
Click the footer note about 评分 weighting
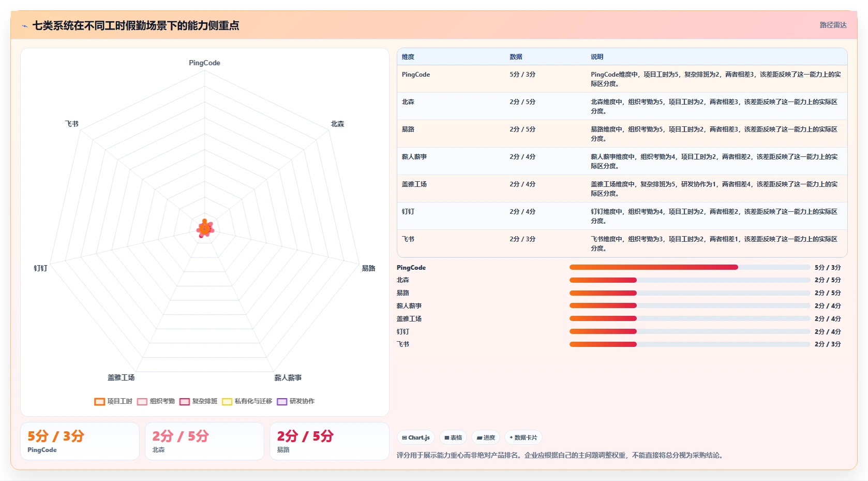tap(561, 455)
